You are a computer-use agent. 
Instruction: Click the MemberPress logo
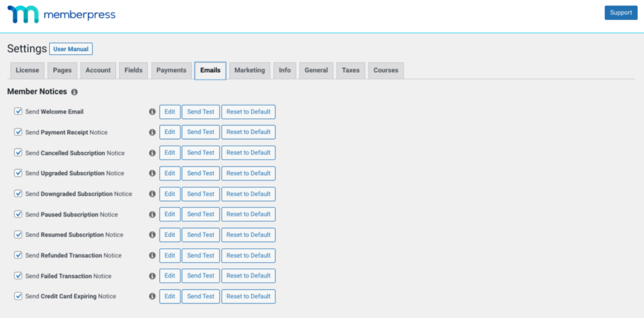pos(61,15)
